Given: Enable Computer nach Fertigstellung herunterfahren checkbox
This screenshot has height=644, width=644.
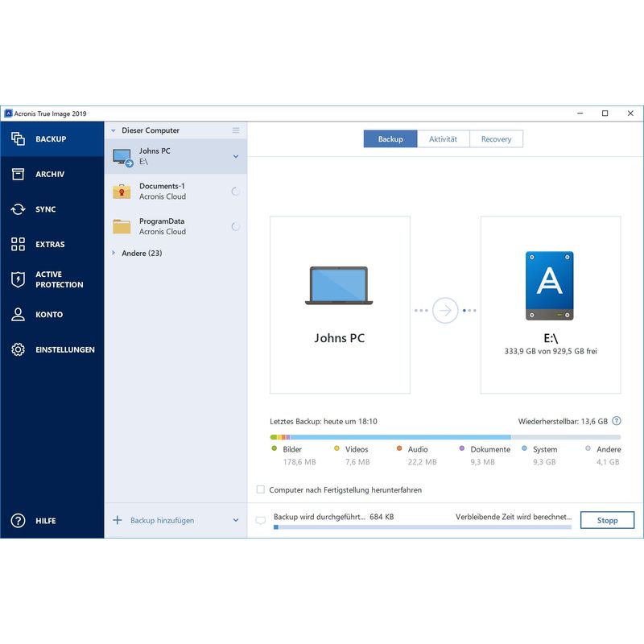Looking at the screenshot, I should pos(260,489).
